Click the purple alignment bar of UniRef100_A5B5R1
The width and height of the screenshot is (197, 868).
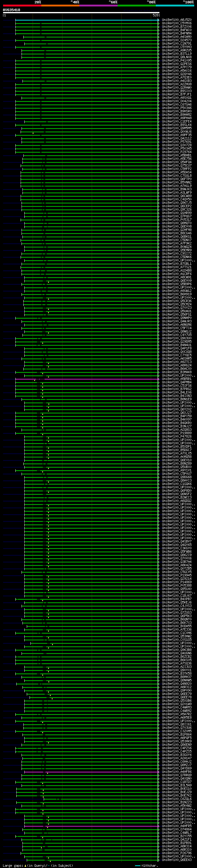(87, 379)
